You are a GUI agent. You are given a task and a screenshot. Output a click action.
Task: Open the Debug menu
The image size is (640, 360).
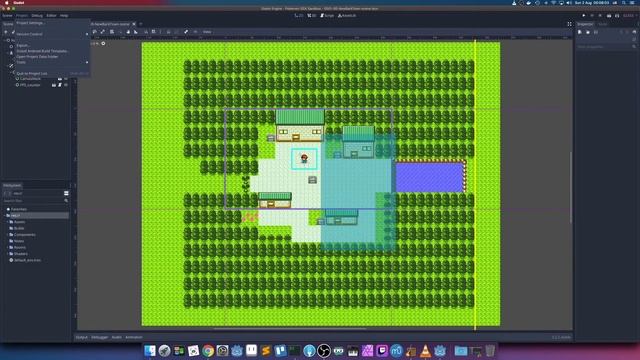pos(37,16)
